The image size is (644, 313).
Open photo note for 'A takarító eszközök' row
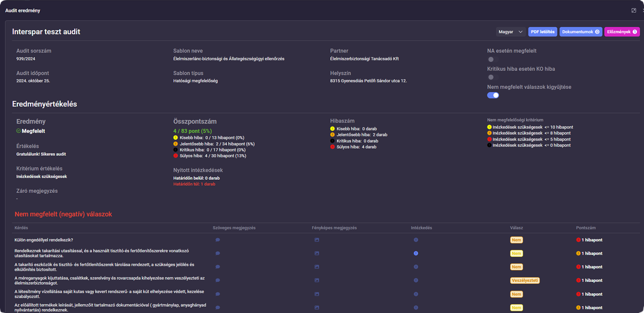coord(317,267)
